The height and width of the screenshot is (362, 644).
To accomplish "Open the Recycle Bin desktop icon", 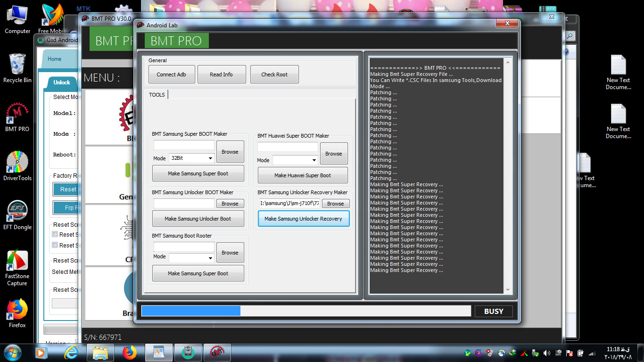I will (17, 68).
